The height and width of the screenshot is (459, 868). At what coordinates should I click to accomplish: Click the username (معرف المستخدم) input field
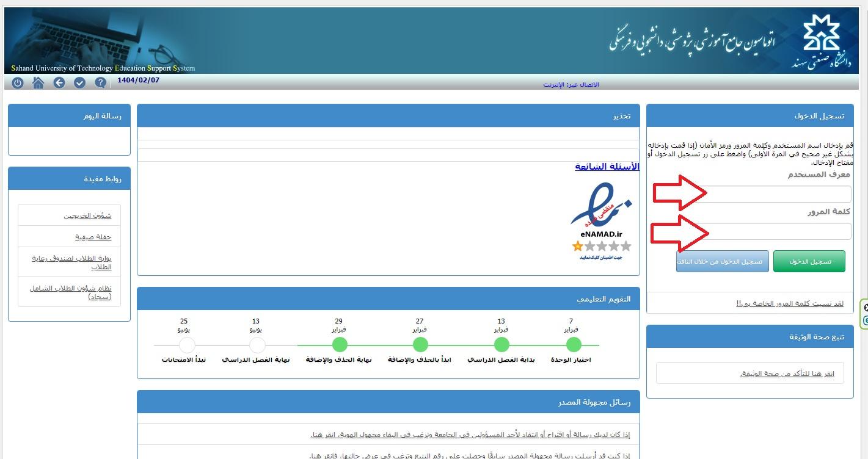point(749,194)
